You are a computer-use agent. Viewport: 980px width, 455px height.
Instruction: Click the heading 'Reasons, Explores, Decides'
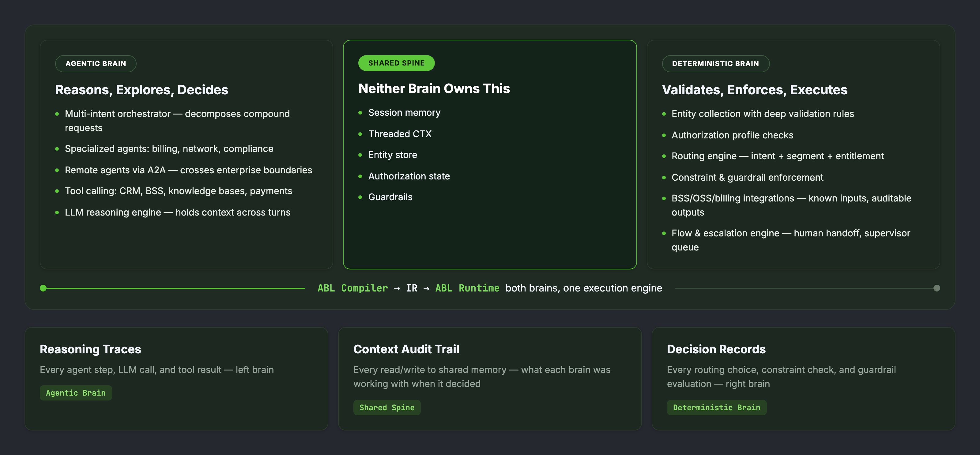point(141,90)
